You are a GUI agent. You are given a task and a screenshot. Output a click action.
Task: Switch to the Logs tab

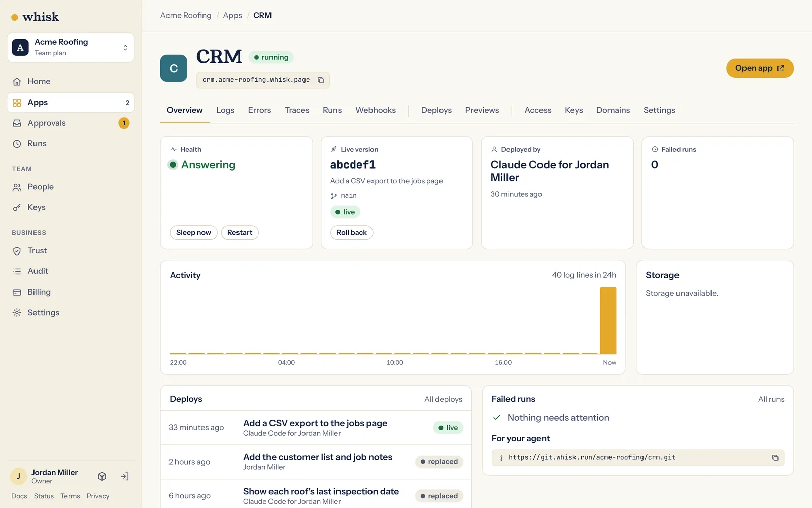tap(225, 110)
